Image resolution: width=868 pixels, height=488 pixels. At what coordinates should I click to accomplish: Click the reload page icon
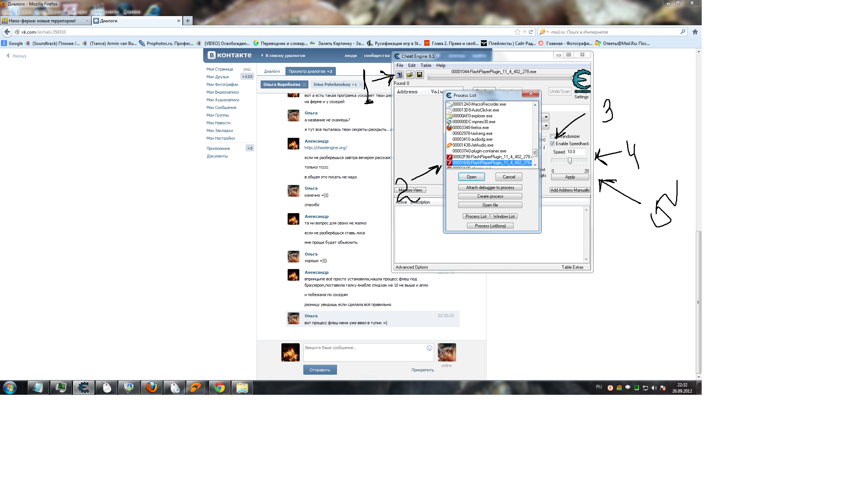coord(531,32)
